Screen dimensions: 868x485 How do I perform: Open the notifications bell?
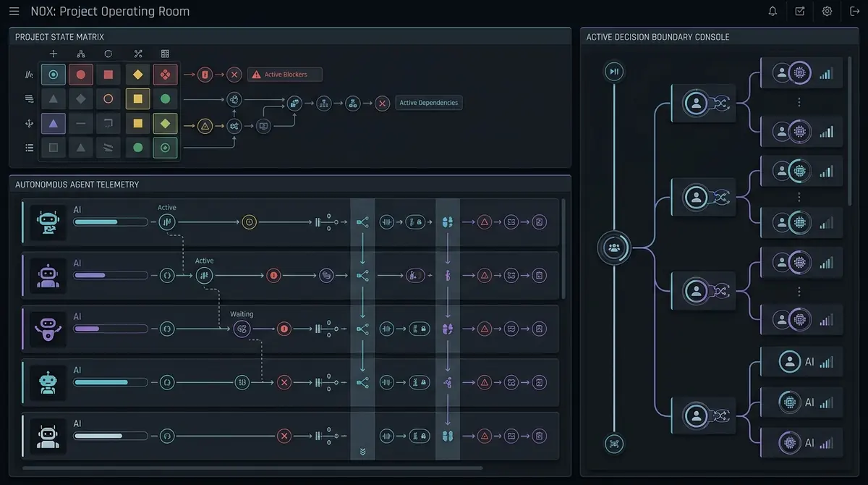point(773,12)
